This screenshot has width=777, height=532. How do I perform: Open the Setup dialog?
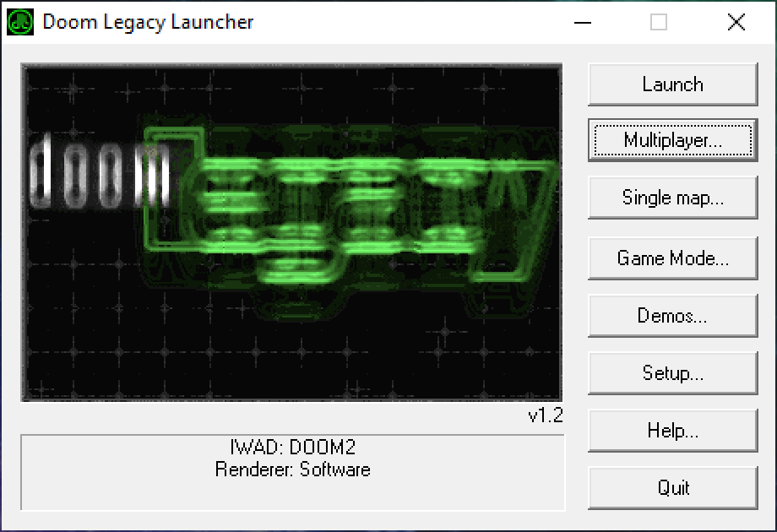673,373
